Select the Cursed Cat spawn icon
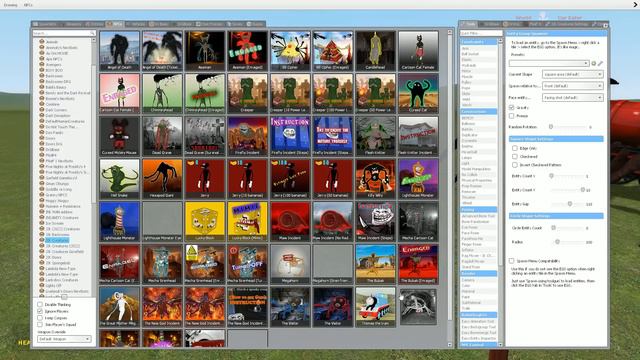Viewport: 640px width, 360px height. pos(418,93)
